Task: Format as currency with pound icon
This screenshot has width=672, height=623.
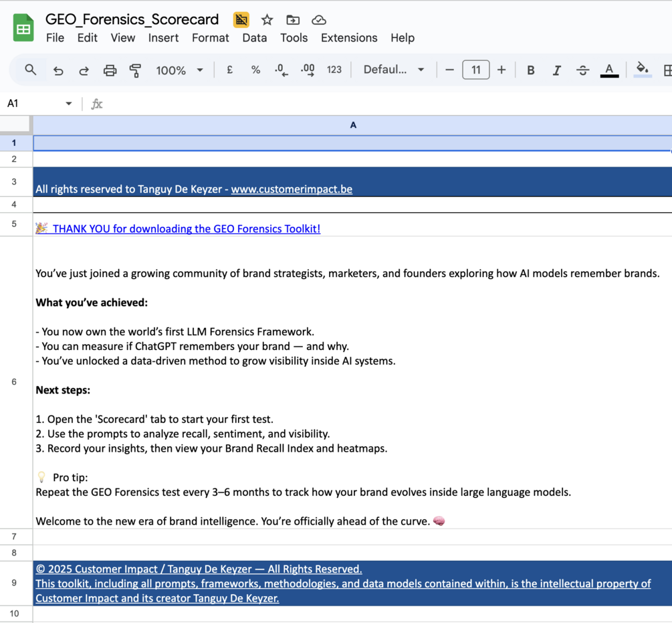Action: 230,70
